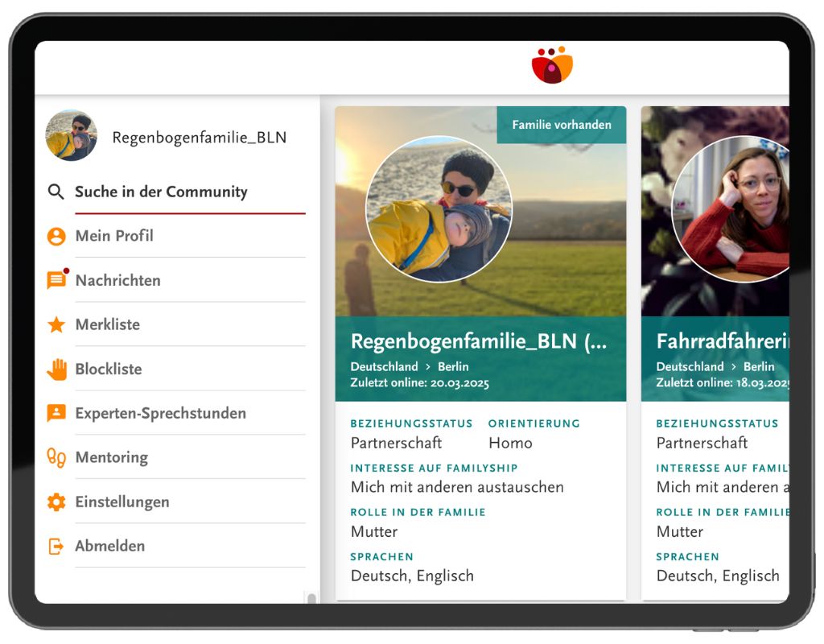Click the sidebar user avatar thumbnail
824x644 pixels.
pos(71,136)
